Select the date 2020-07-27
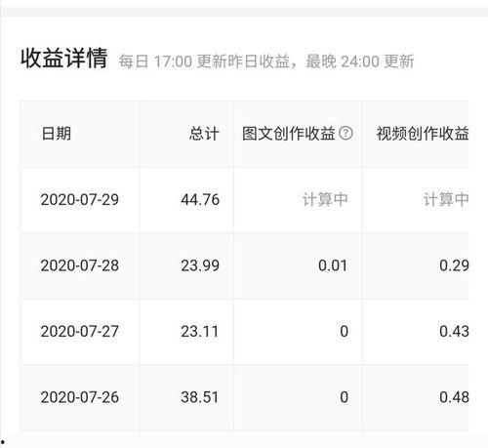Viewport: 488px width, 448px height. click(x=80, y=332)
